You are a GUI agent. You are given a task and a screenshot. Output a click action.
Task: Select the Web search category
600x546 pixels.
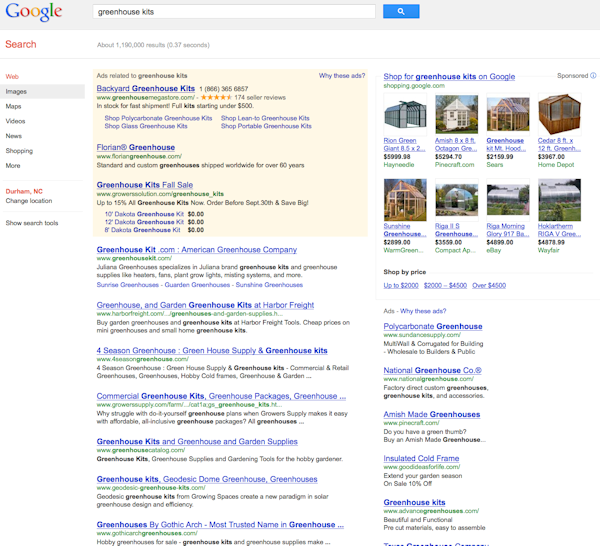pyautogui.click(x=12, y=77)
